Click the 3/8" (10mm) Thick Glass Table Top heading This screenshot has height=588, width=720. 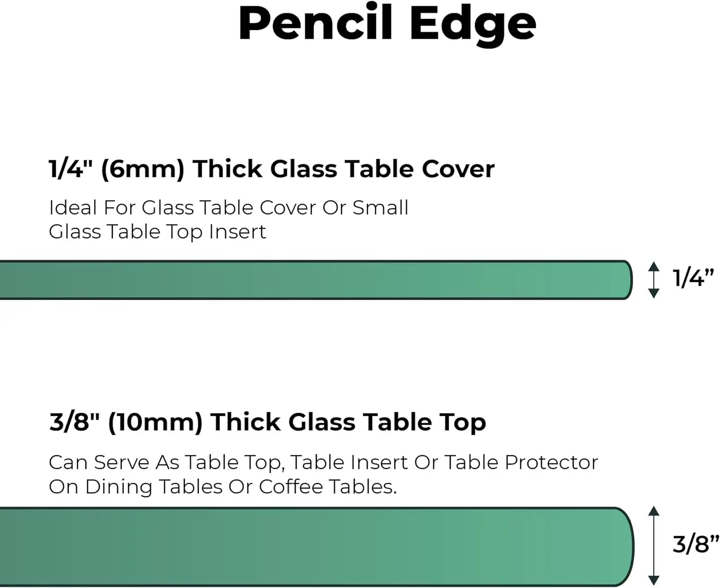tap(267, 422)
